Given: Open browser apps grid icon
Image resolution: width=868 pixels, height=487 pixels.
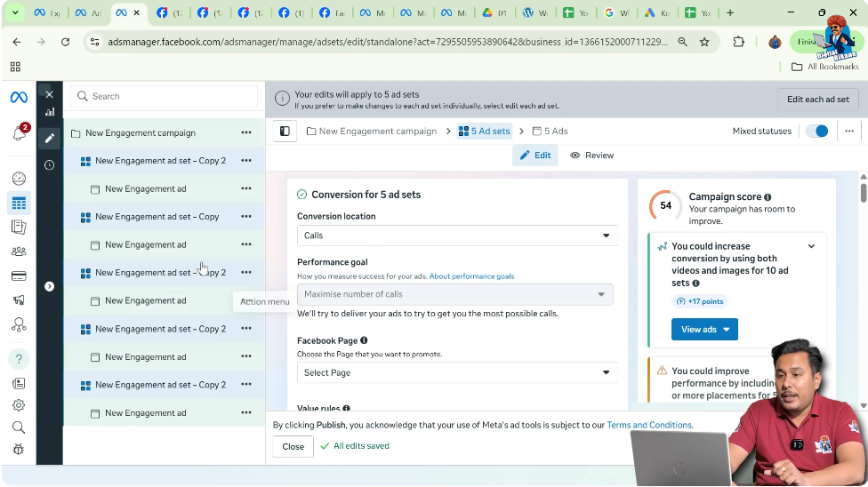Looking at the screenshot, I should [15, 67].
